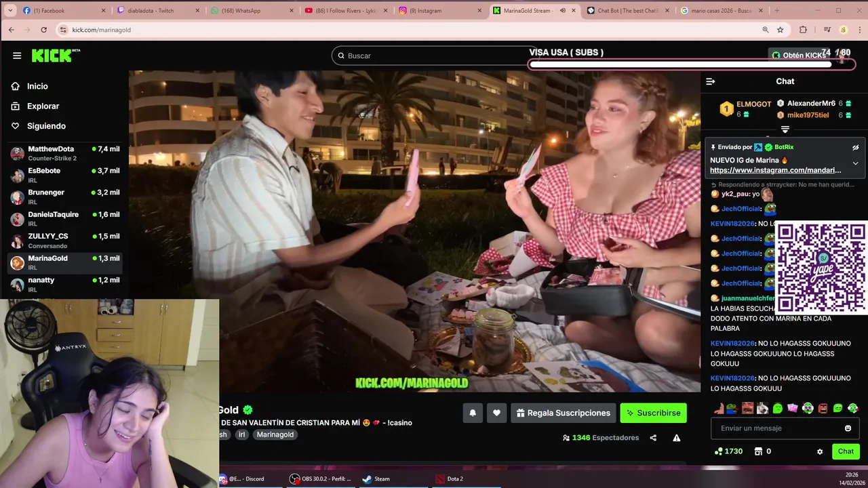Expand the pinned message chevron
This screenshot has width=868, height=488.
point(855,163)
